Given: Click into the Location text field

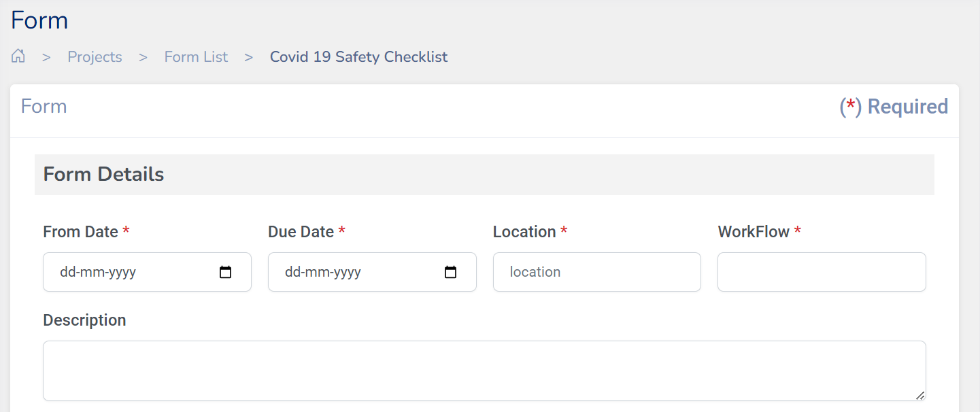Looking at the screenshot, I should (x=596, y=273).
